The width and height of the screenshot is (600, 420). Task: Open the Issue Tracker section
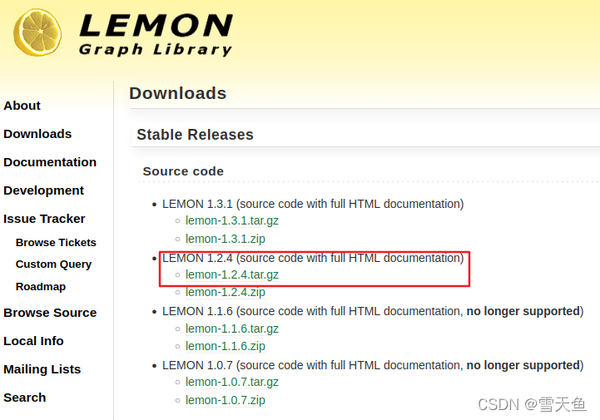44,219
